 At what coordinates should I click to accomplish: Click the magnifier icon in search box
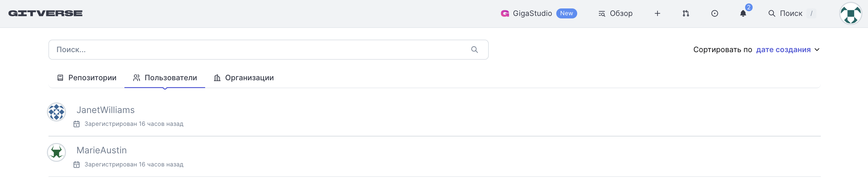coord(474,50)
